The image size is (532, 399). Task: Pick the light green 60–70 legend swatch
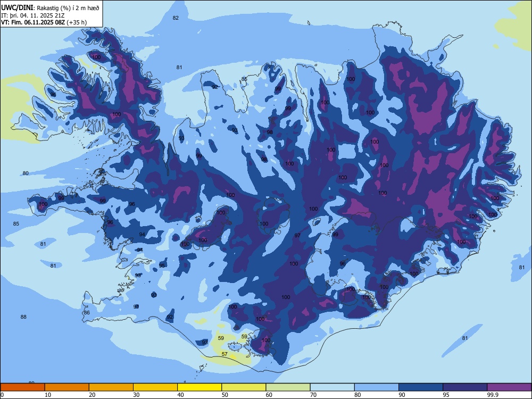(288, 387)
